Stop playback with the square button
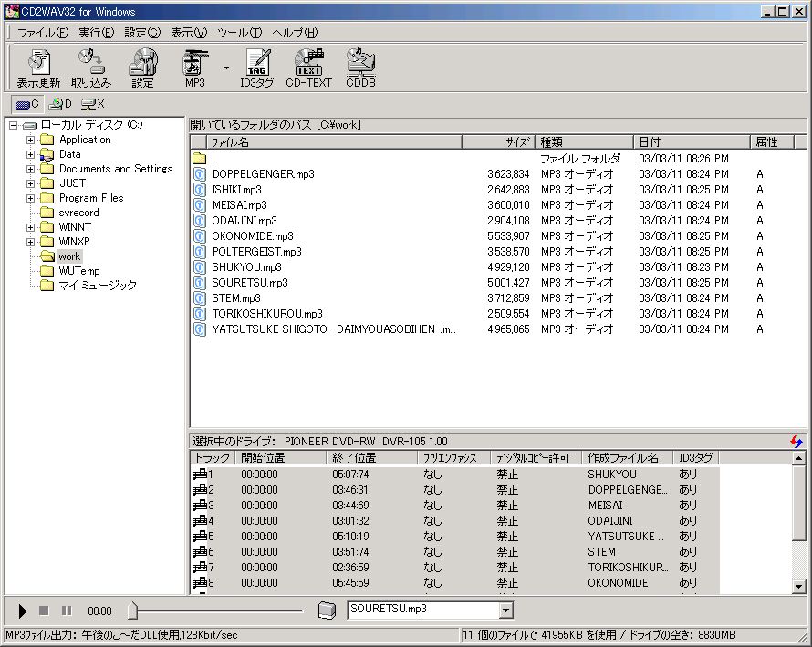This screenshot has width=812, height=647. 44,611
